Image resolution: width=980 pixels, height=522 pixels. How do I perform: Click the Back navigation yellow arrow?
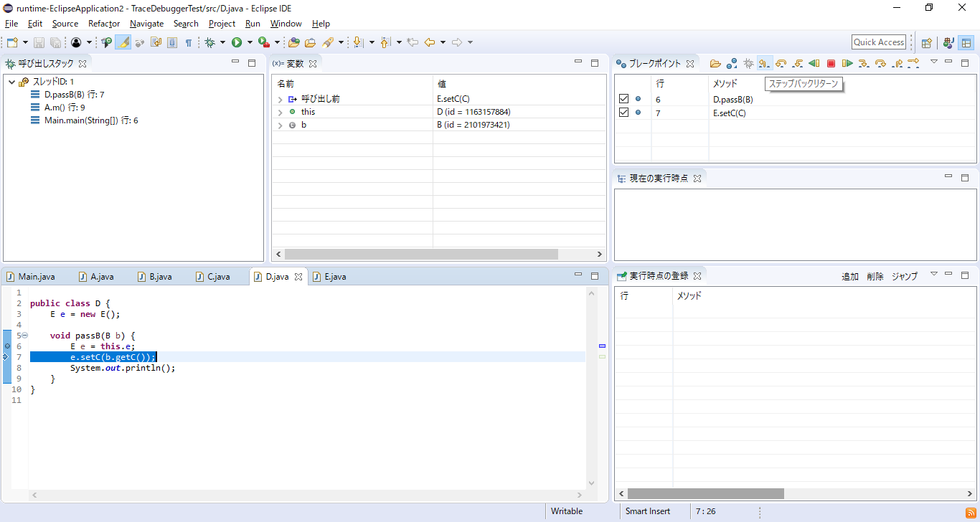[x=430, y=42]
